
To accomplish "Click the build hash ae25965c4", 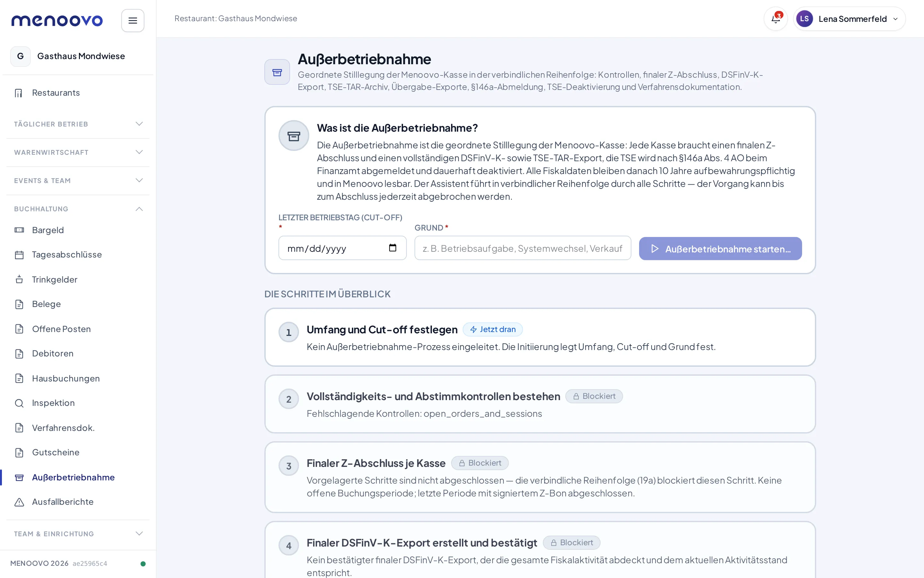I will click(x=90, y=564).
